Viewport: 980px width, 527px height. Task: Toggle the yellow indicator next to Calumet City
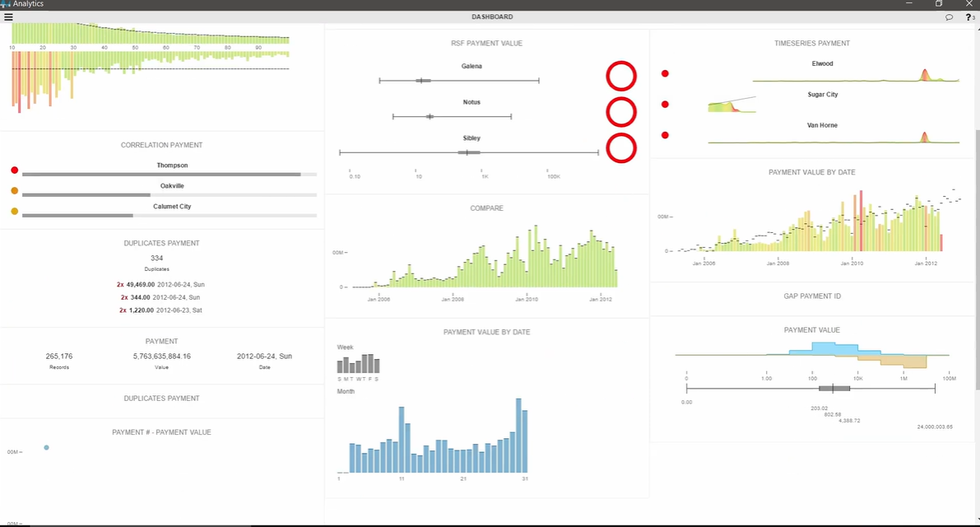13,211
